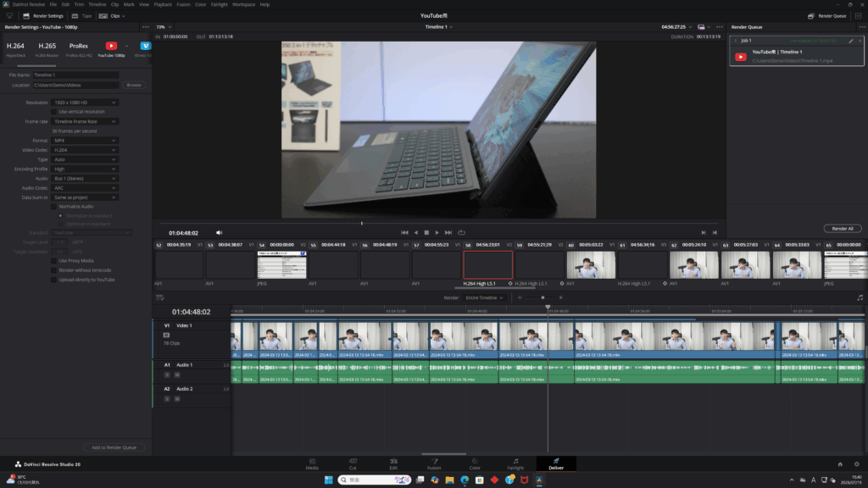Click the File Name input field
Screen dimensions: 868x488
pos(75,75)
